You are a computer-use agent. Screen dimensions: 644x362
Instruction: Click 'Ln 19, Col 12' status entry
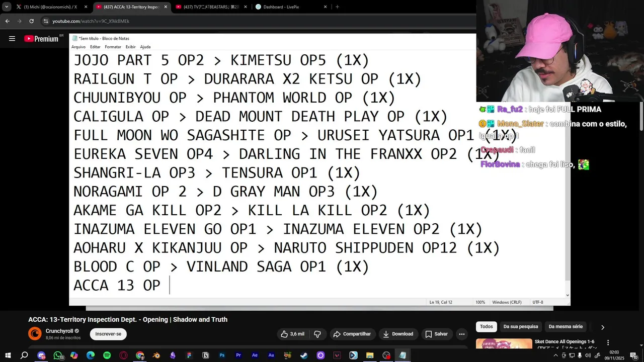click(x=440, y=302)
